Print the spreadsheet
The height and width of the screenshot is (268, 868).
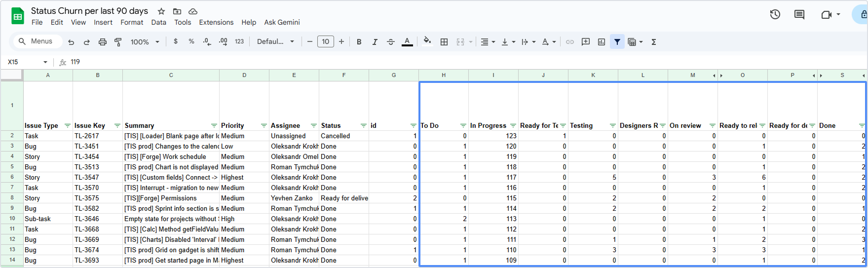[103, 42]
